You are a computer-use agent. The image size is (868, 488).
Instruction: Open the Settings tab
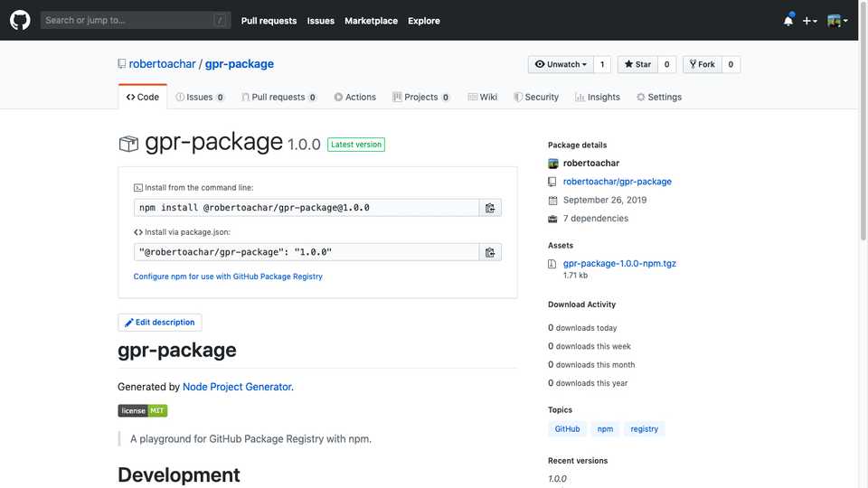(659, 97)
